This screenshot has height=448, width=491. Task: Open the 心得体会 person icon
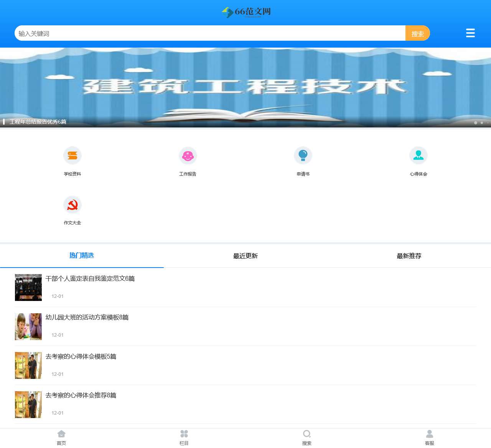click(x=419, y=155)
